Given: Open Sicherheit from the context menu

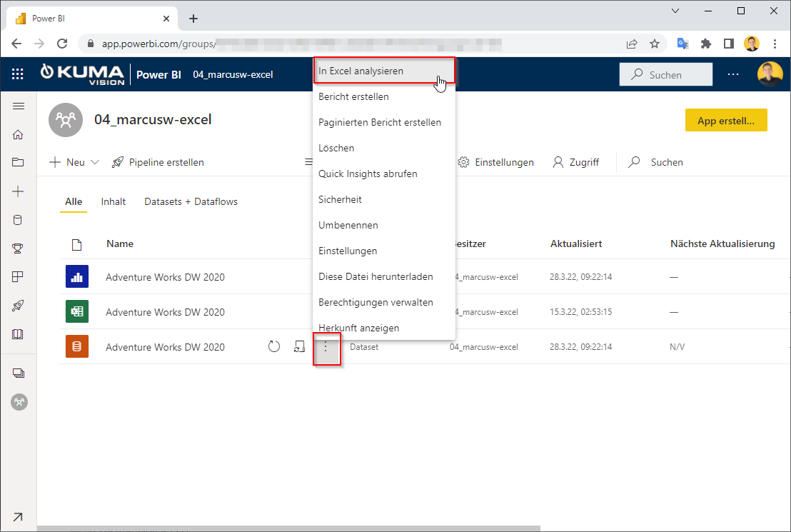Looking at the screenshot, I should 384,199.
